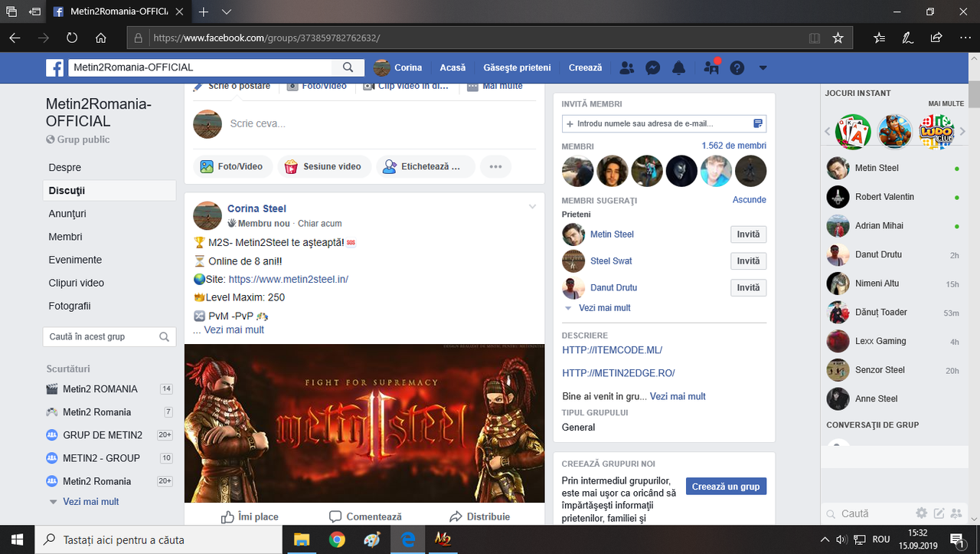The width and height of the screenshot is (980, 554).
Task: Open a new browser tab
Action: coord(204,12)
